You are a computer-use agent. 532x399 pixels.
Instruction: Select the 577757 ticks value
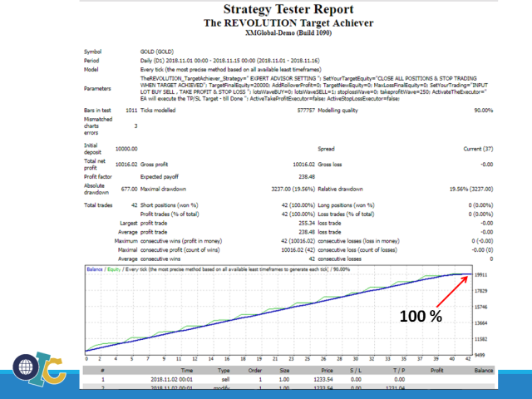pyautogui.click(x=306, y=111)
